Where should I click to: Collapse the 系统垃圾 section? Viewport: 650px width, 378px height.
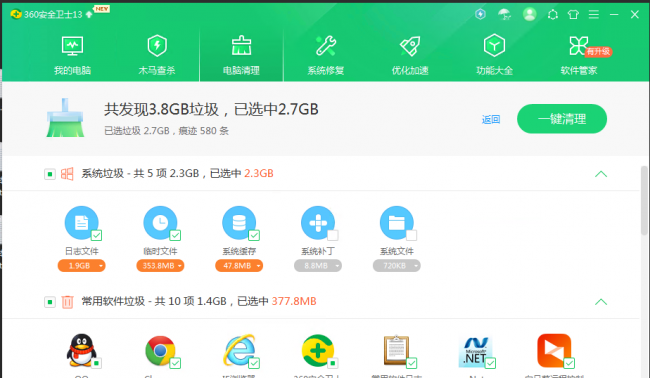tap(601, 174)
